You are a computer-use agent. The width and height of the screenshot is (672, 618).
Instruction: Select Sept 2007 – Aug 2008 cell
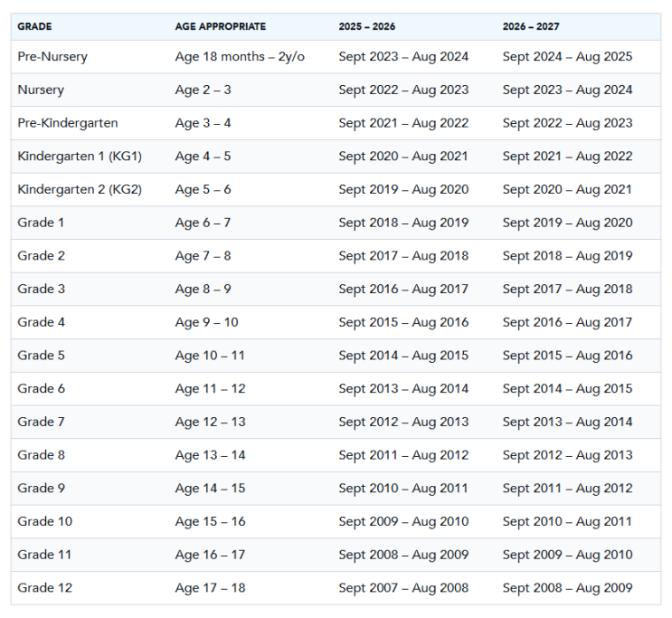pos(403,588)
